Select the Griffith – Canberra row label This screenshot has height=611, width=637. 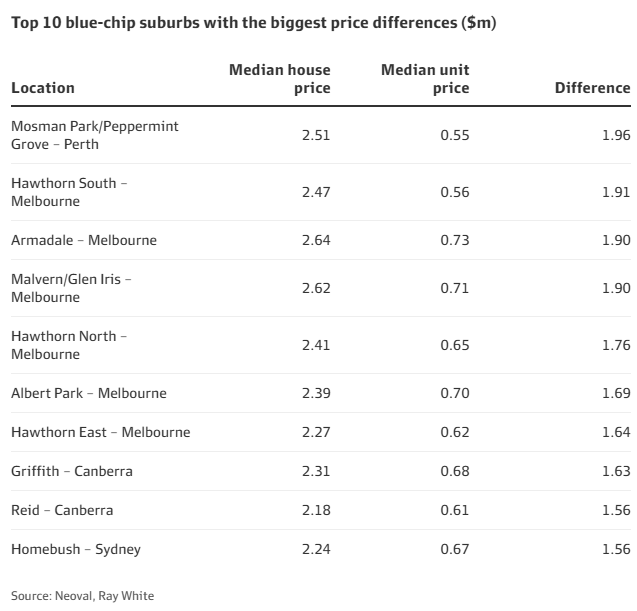72,471
